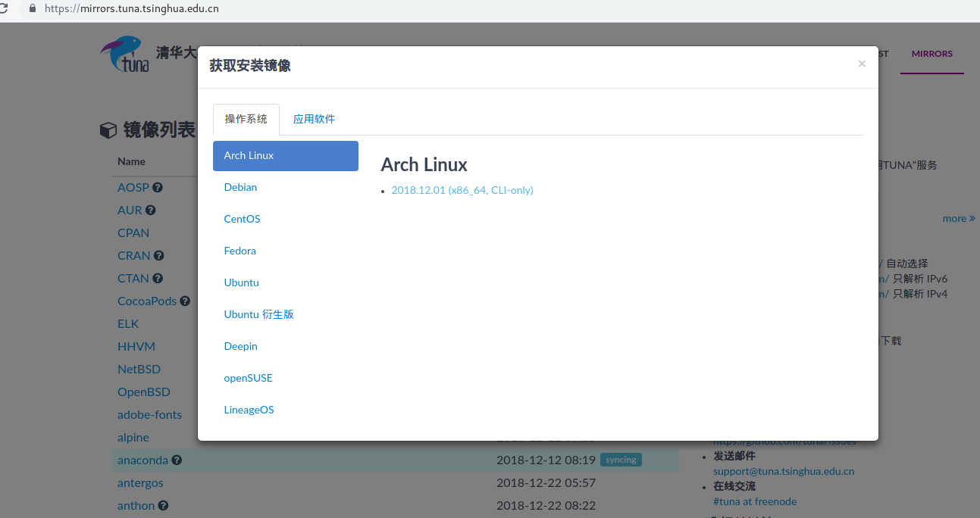Switch to the 操作系统 tab

click(x=246, y=119)
